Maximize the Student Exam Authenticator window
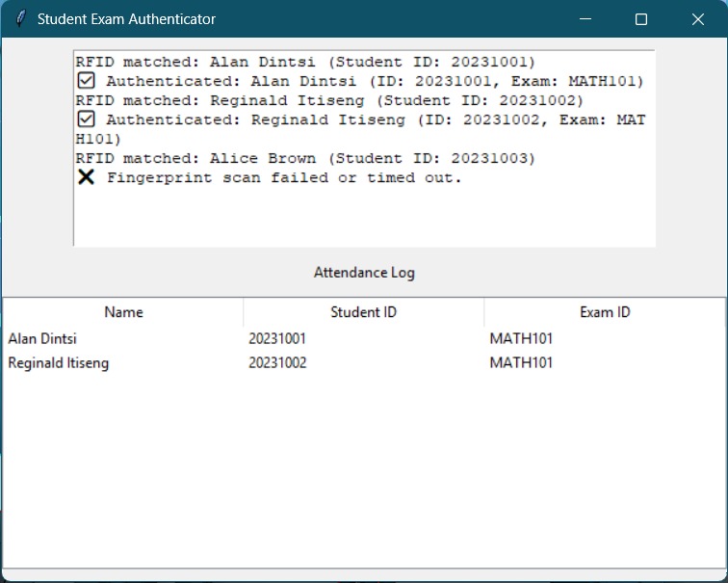Image resolution: width=728 pixels, height=583 pixels. point(641,19)
